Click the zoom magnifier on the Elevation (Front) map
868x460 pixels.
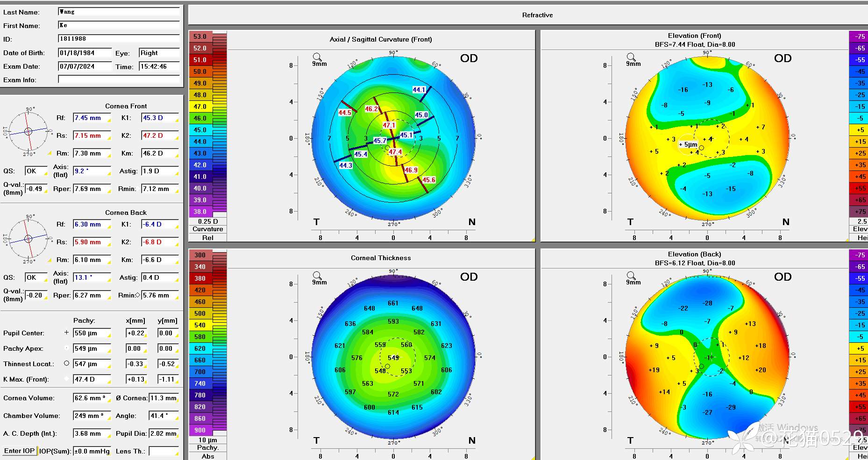coord(631,57)
